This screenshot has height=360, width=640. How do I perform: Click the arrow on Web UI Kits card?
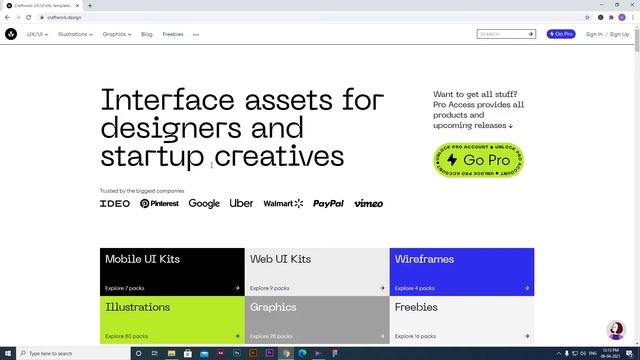click(382, 288)
